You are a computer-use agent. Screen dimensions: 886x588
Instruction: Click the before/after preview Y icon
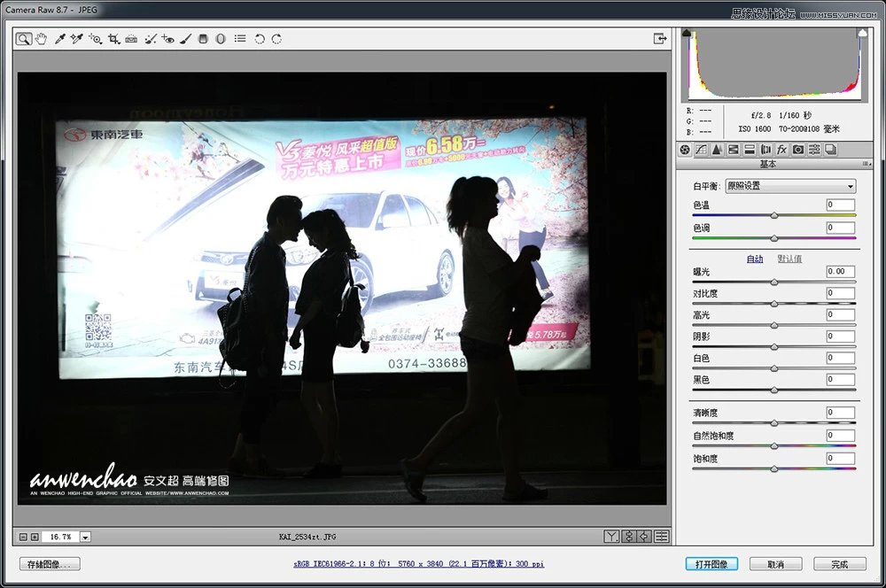click(x=611, y=537)
